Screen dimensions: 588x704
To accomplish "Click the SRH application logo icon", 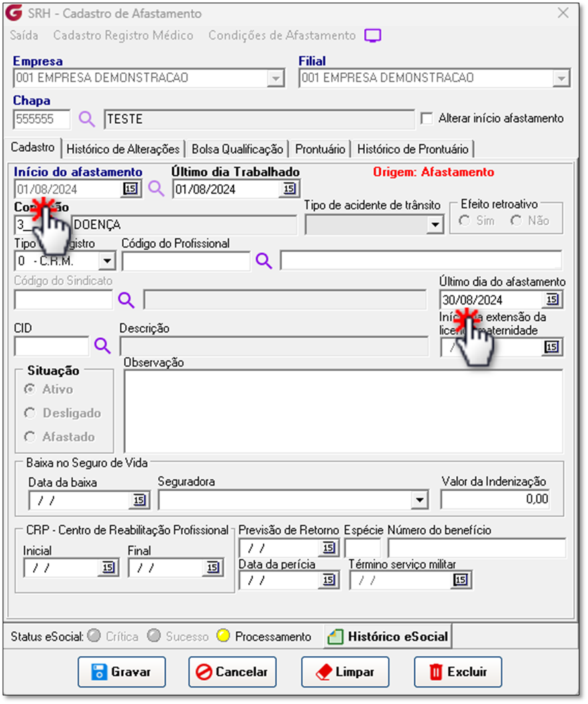I will 13,13.
